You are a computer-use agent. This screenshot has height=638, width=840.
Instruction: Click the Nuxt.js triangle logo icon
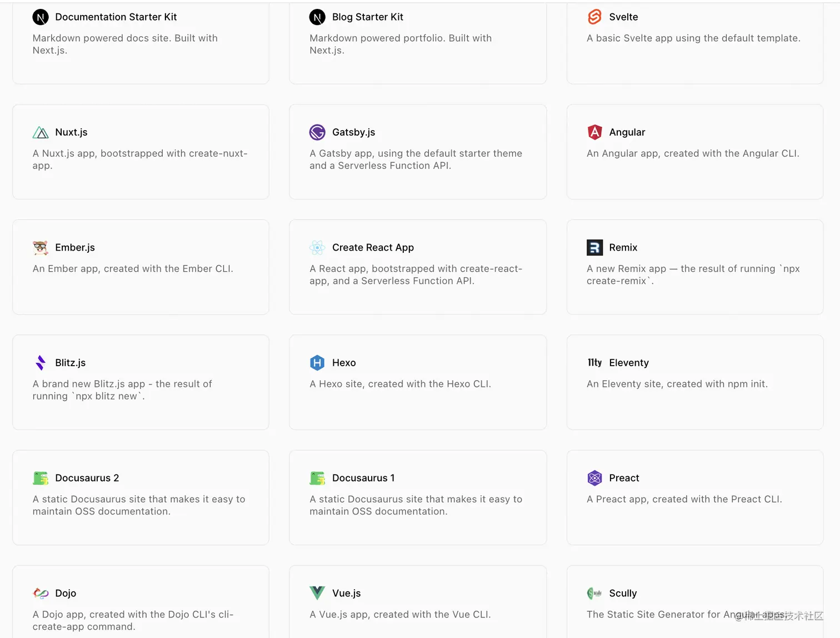click(41, 132)
